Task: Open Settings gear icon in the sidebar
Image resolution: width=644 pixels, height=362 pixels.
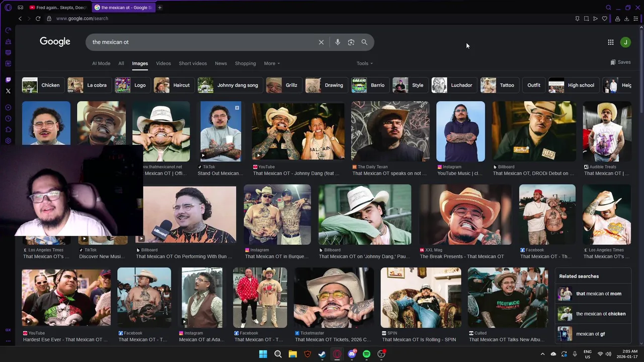Action: click(x=8, y=141)
